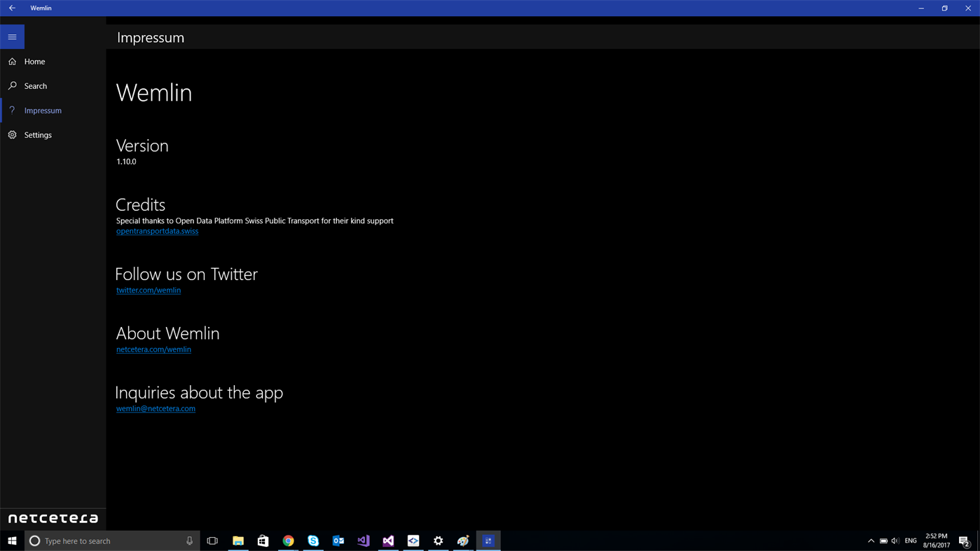Visit twitter.com/wemlin
The width and height of the screenshot is (980, 551).
(148, 289)
